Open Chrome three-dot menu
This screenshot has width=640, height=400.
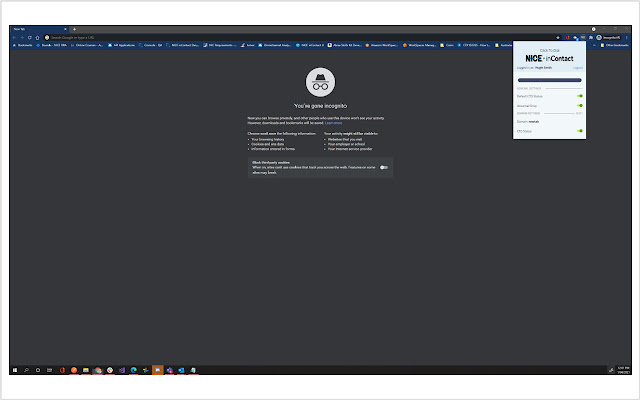click(x=627, y=38)
